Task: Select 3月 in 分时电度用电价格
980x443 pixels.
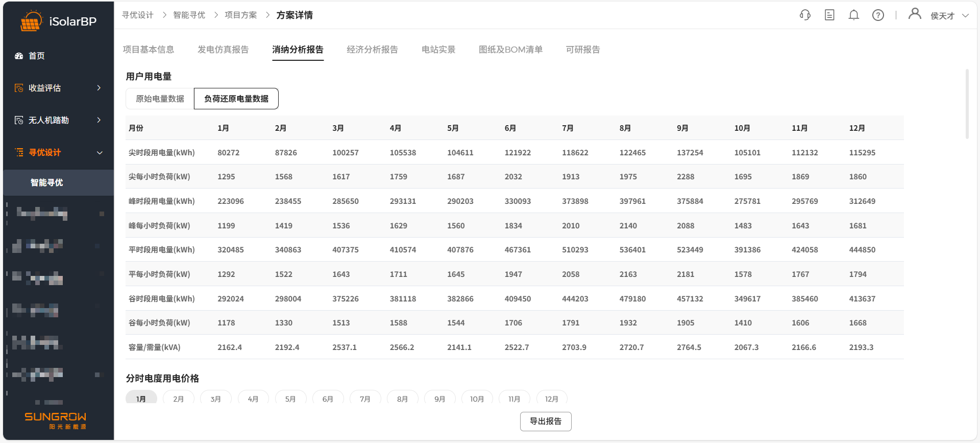Action: (x=215, y=399)
